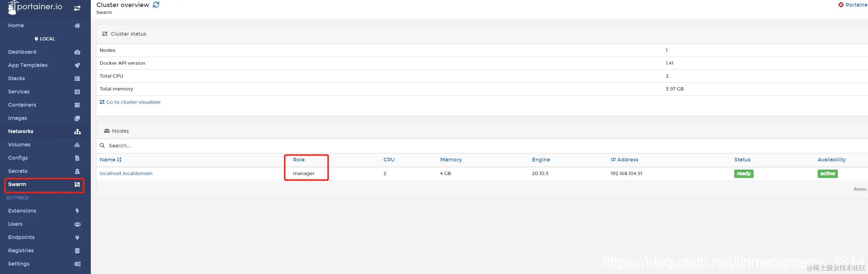868x274 pixels.
Task: Click the Stacks list icon
Action: 77,79
